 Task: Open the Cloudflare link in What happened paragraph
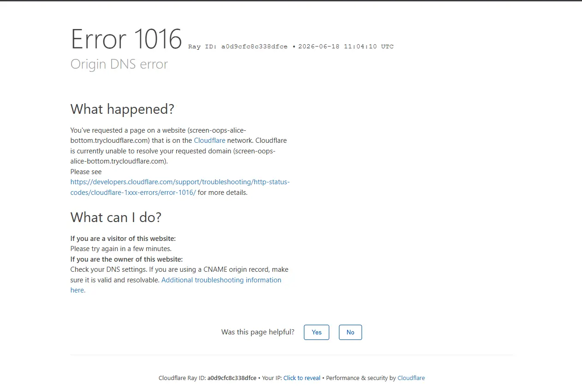point(209,140)
